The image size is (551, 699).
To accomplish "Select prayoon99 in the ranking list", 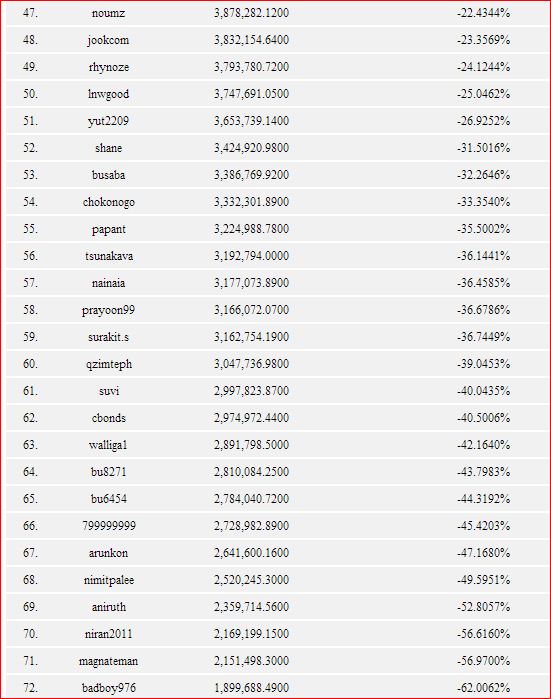I will pos(108,310).
